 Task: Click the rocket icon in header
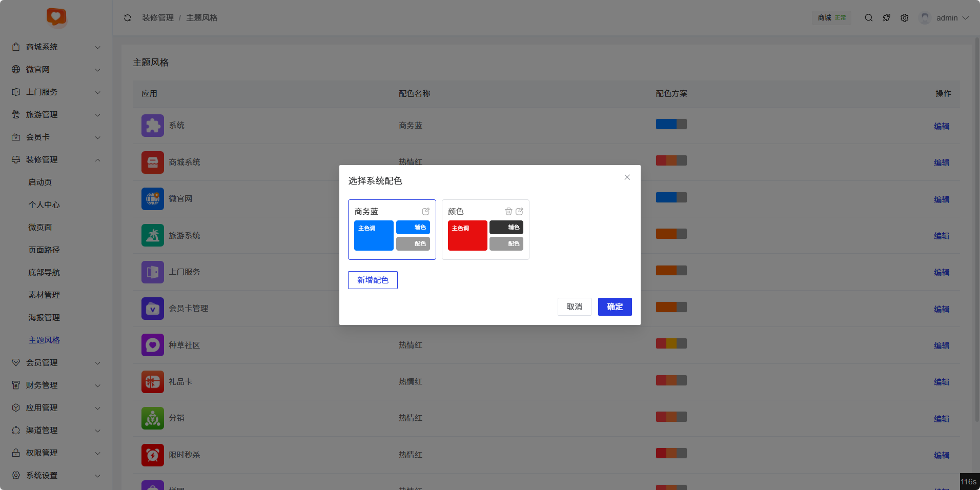coord(887,18)
